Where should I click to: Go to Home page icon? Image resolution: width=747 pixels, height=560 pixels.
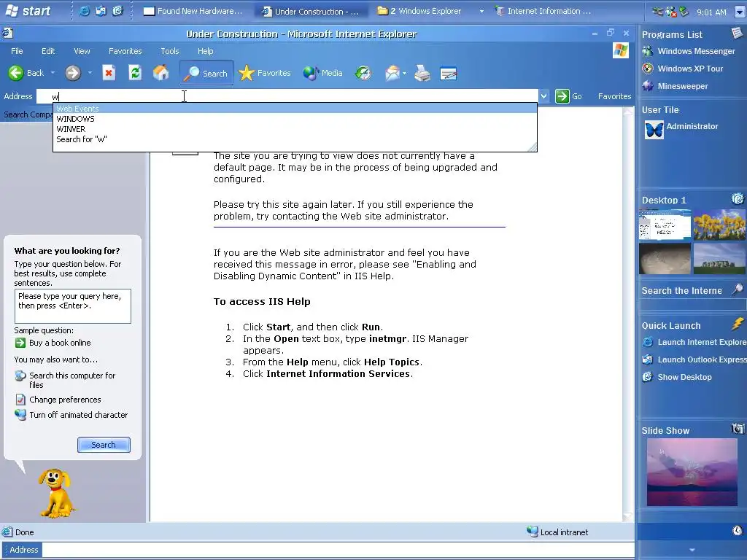161,73
